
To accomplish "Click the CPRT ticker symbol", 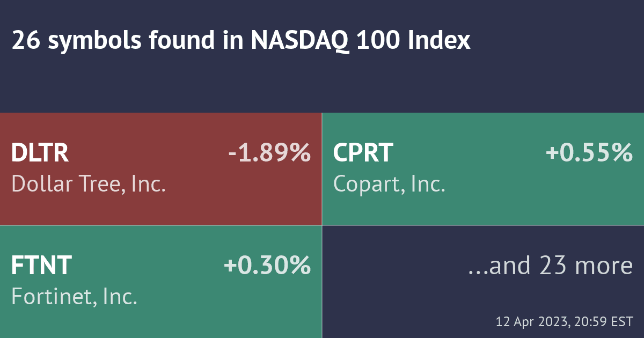I will 363,153.
